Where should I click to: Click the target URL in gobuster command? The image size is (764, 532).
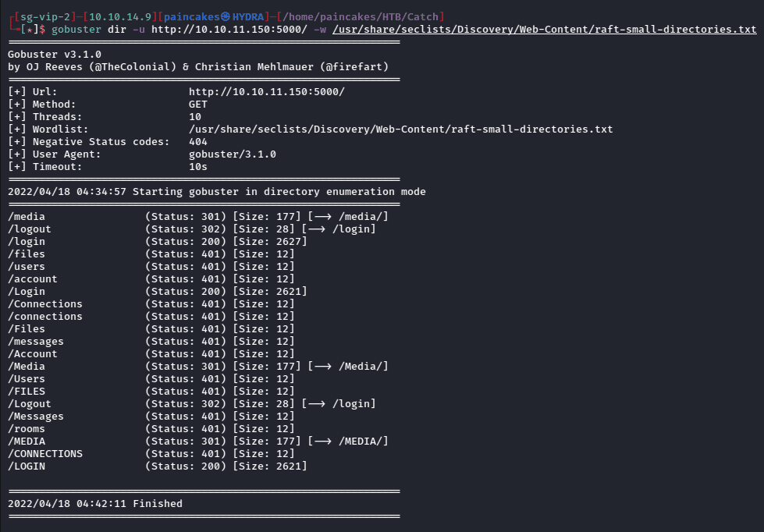coord(229,29)
